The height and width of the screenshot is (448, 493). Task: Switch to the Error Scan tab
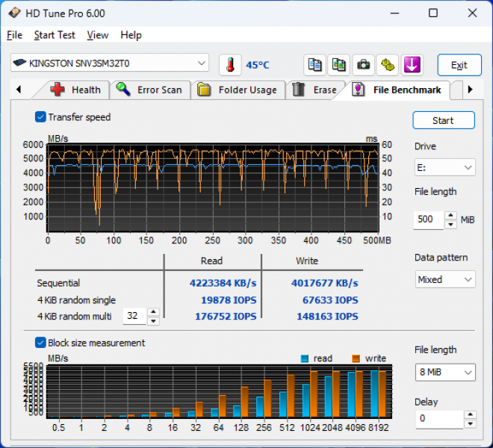click(150, 90)
